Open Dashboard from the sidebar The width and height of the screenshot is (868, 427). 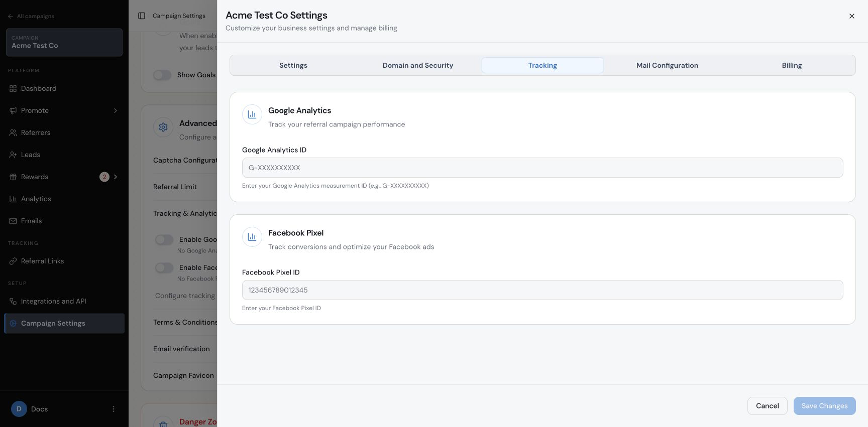[x=64, y=88]
